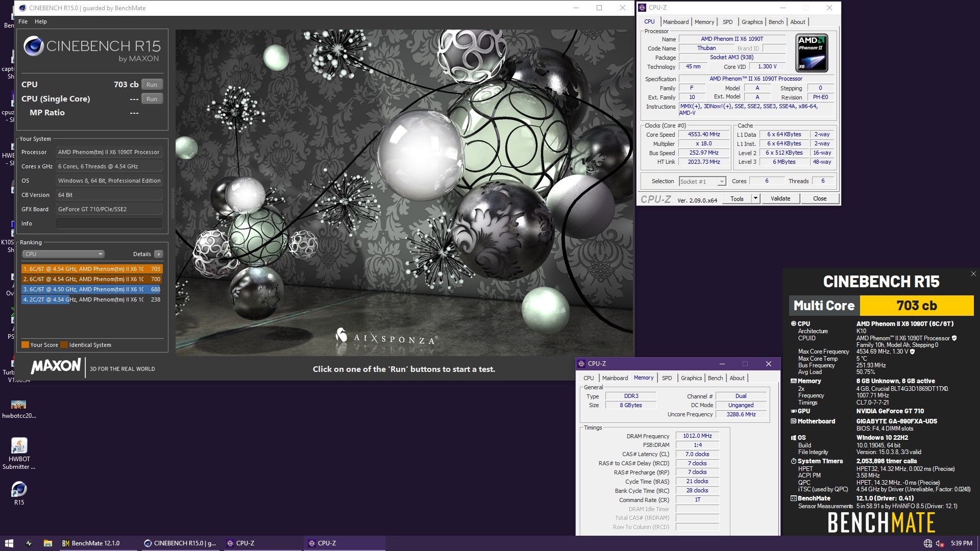The width and height of the screenshot is (980, 551).
Task: Click the network globe tray icon
Action: click(928, 543)
